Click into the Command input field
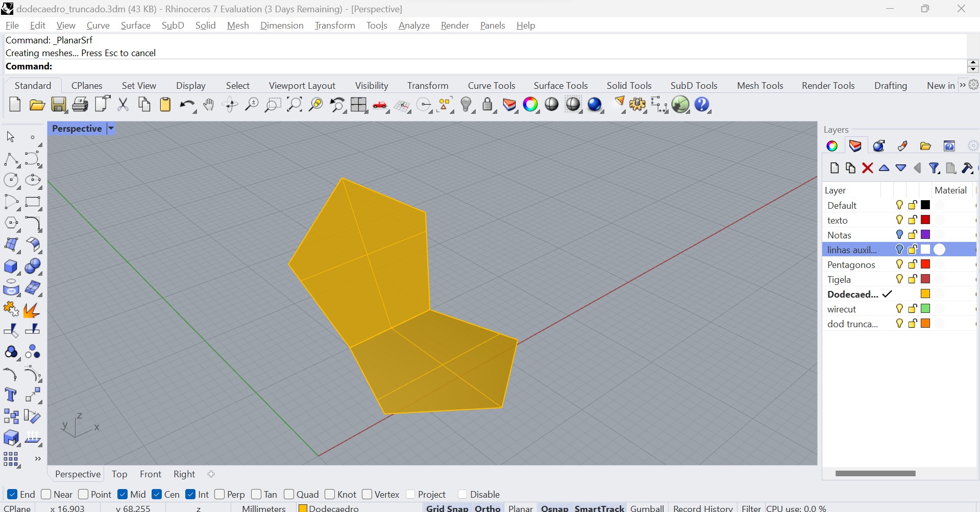 [485, 66]
